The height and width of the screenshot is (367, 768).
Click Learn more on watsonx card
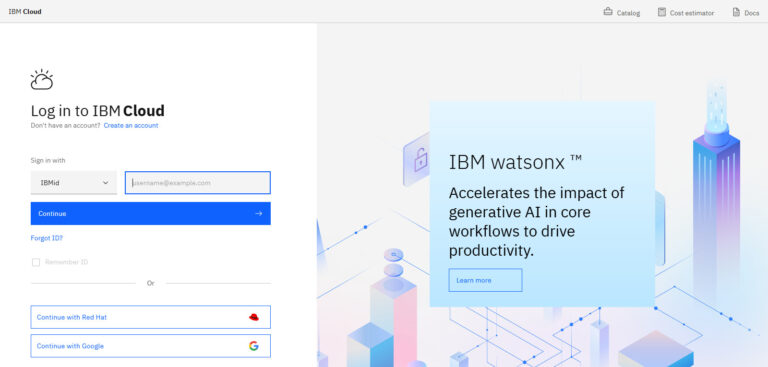pos(485,280)
